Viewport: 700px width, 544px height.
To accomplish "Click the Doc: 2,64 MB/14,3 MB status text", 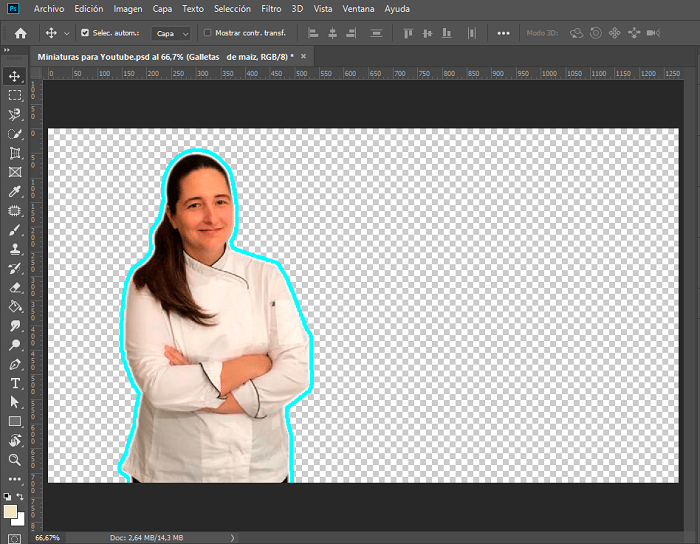I will pos(146,538).
